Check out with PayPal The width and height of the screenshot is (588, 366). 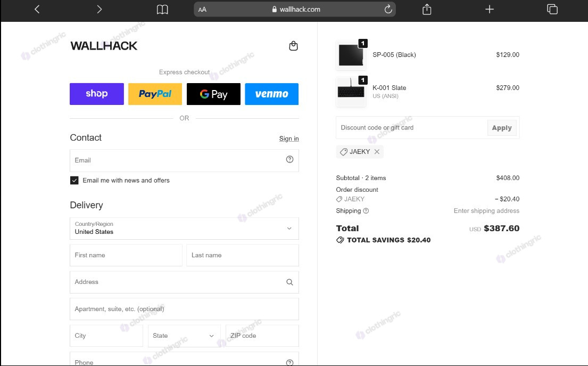tap(155, 94)
